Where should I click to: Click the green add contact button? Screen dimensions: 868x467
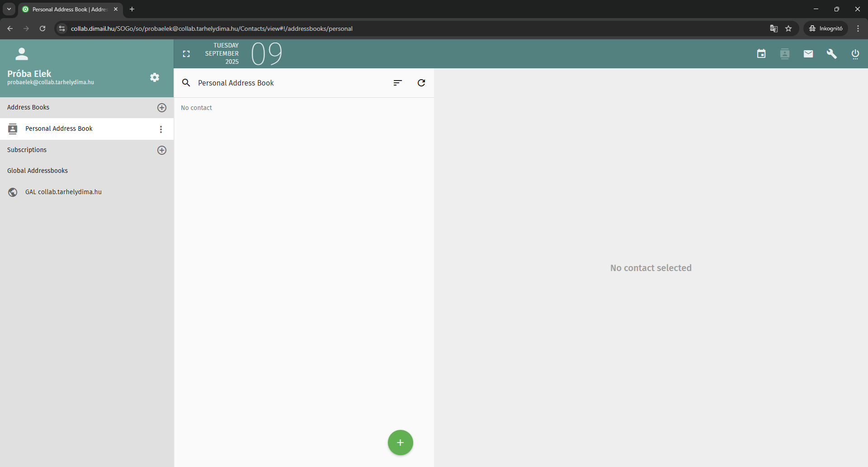[x=400, y=443]
